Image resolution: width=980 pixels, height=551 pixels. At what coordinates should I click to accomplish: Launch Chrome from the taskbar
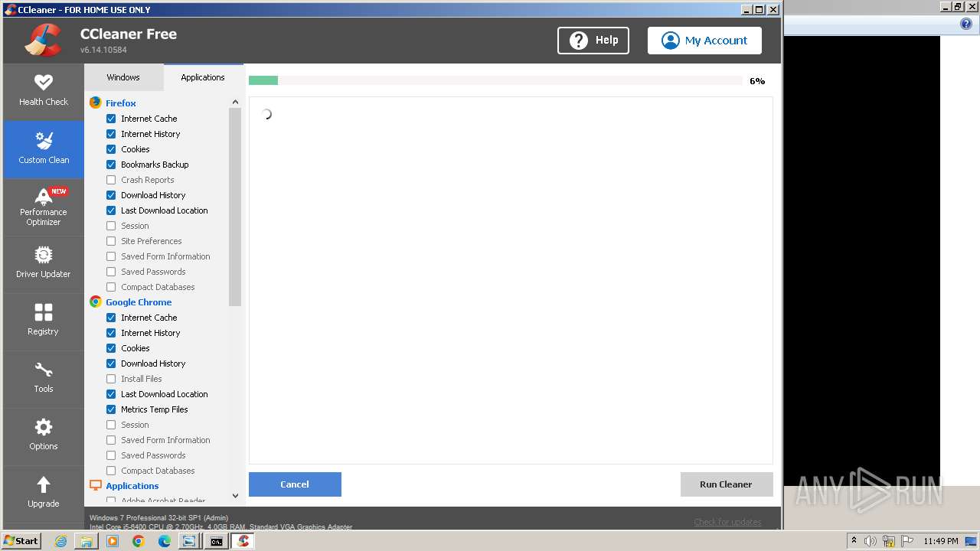tap(139, 541)
